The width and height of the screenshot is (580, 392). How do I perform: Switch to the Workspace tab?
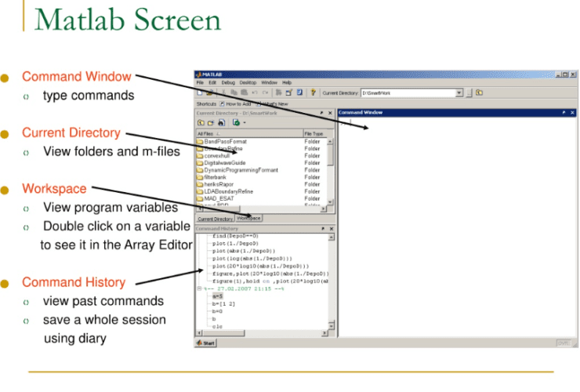[x=248, y=219]
